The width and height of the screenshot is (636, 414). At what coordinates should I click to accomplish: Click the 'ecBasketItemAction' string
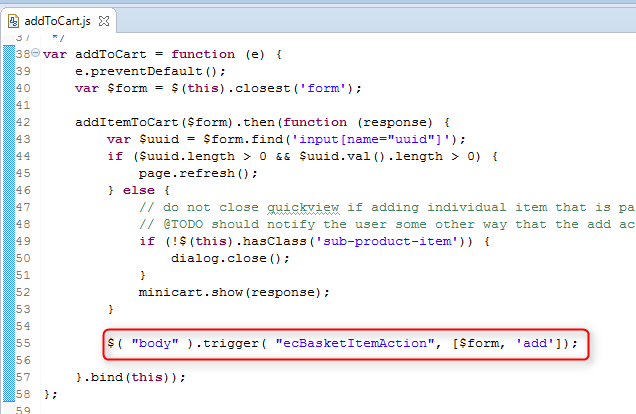(x=355, y=343)
